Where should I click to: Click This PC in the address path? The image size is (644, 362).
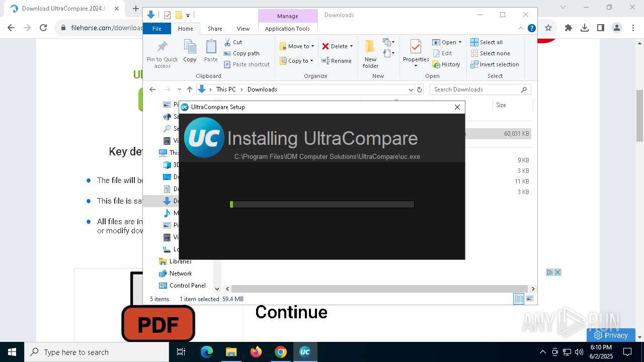point(226,89)
